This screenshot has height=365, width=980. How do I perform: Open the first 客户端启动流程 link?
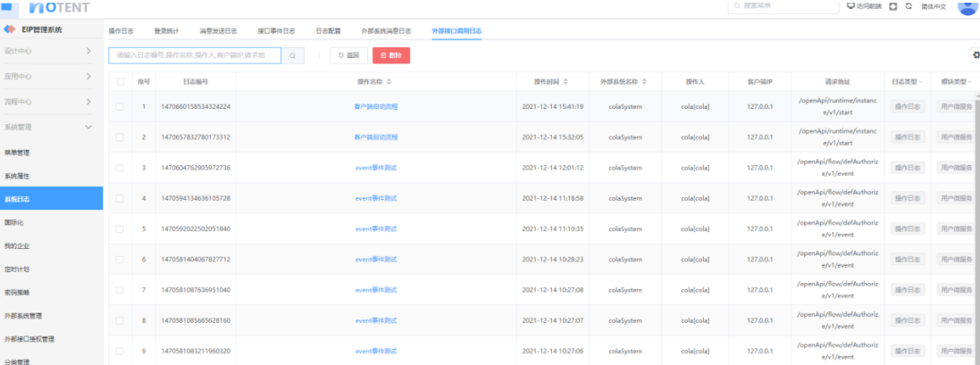[x=375, y=106]
